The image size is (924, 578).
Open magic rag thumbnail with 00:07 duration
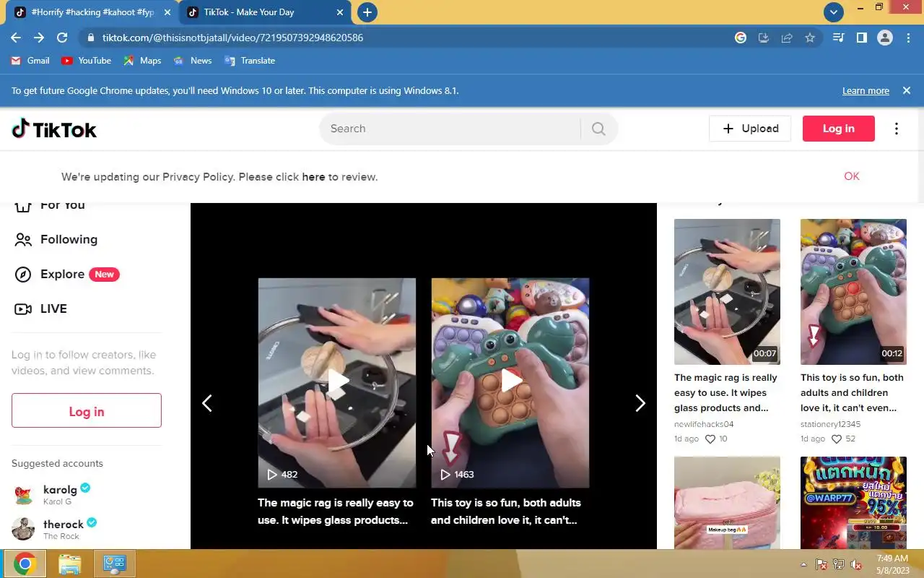(x=727, y=292)
